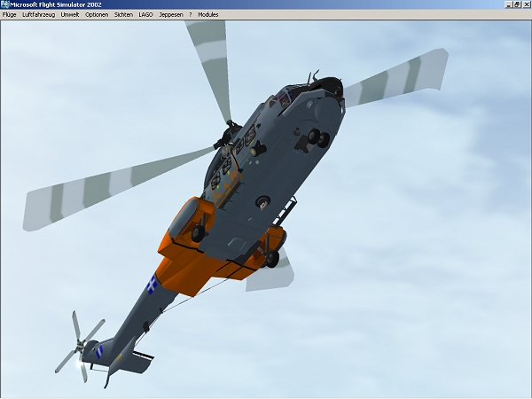Minimize the Flight Simulator window

pos(507,4)
